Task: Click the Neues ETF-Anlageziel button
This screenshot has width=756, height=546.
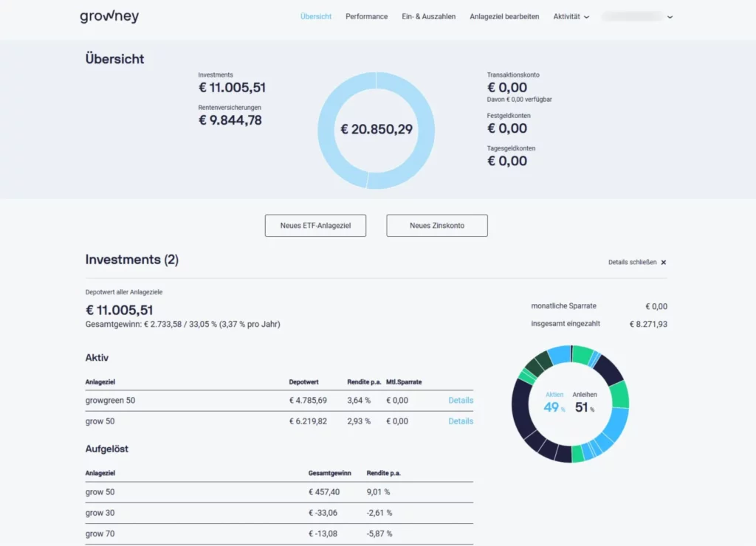Action: tap(315, 226)
